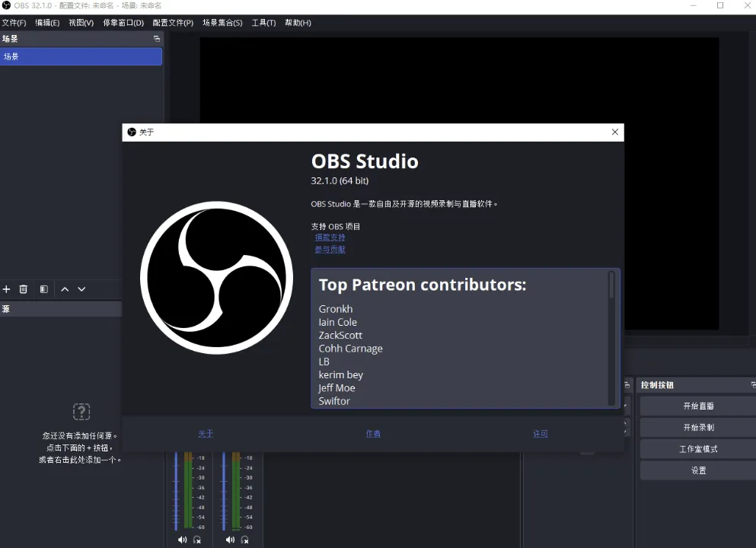Open the 工具 menu
This screenshot has height=548, width=756.
263,22
